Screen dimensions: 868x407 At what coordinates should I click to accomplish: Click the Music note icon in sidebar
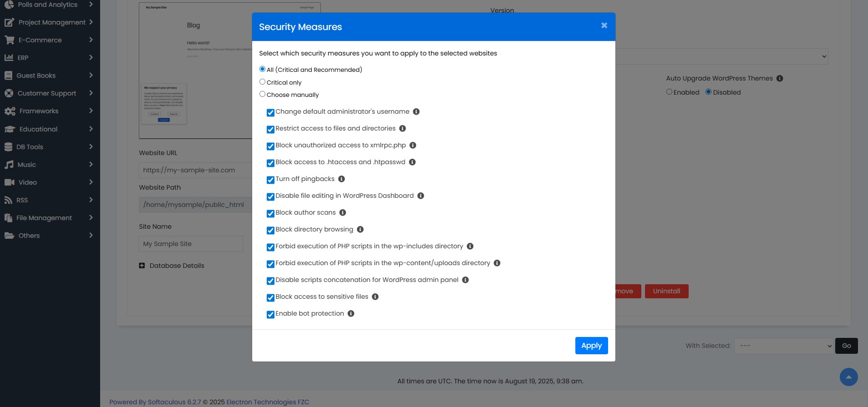[9, 165]
